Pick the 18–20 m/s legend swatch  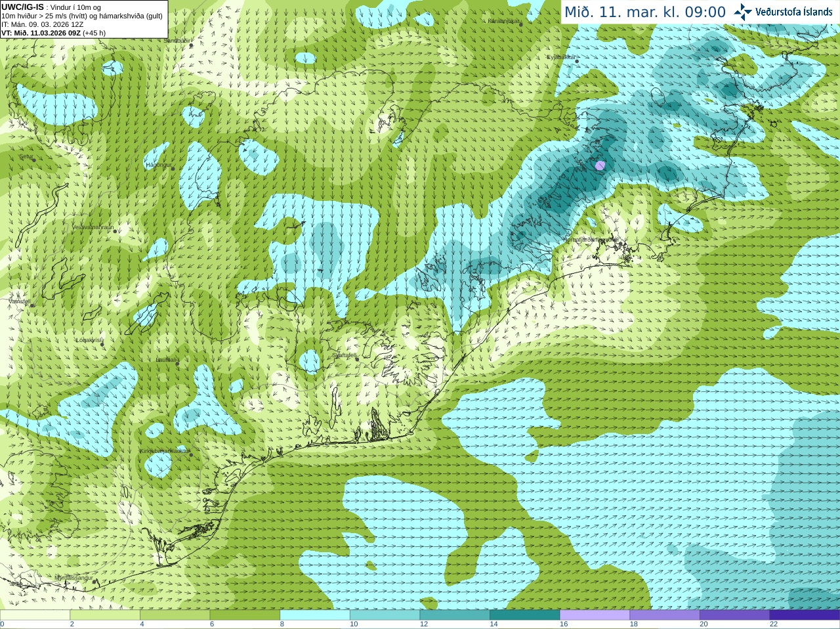(665, 615)
